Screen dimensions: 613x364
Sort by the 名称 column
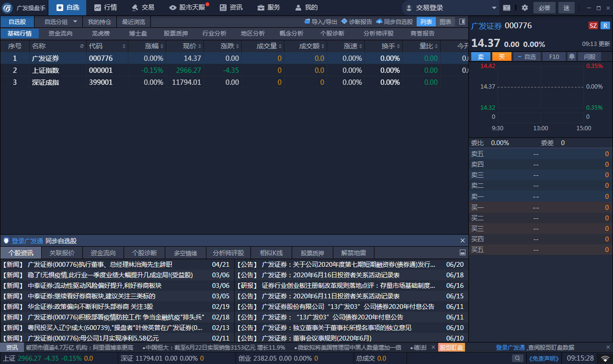click(57, 46)
